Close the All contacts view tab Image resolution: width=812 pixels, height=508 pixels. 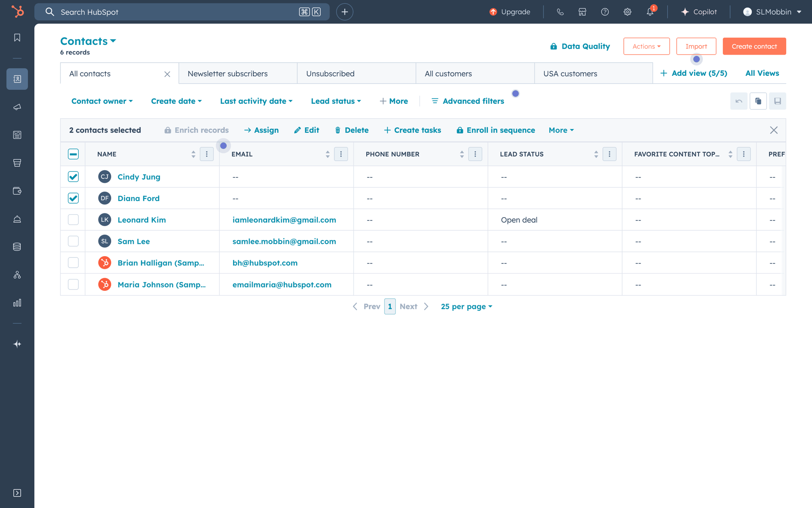pos(167,74)
